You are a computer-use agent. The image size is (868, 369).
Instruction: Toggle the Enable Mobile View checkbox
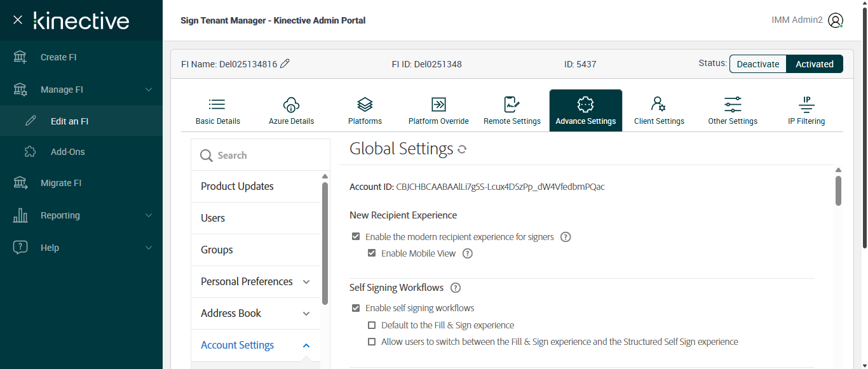(372, 253)
